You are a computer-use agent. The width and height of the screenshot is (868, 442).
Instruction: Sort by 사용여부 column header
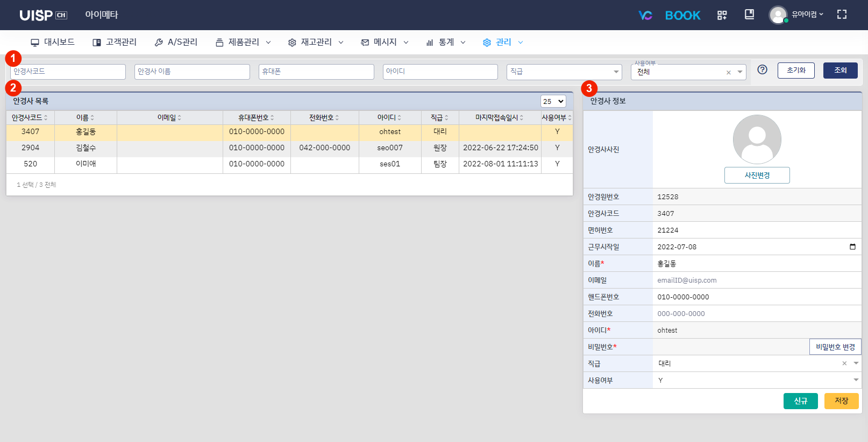coord(557,117)
